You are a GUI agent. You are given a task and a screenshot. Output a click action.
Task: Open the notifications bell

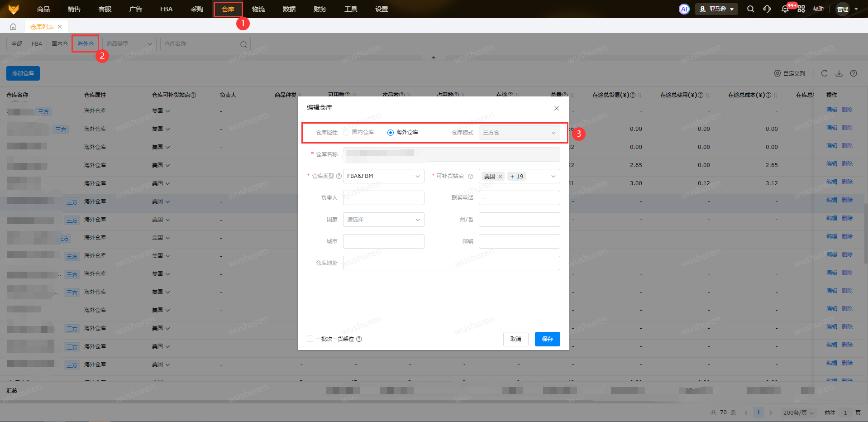tap(785, 9)
